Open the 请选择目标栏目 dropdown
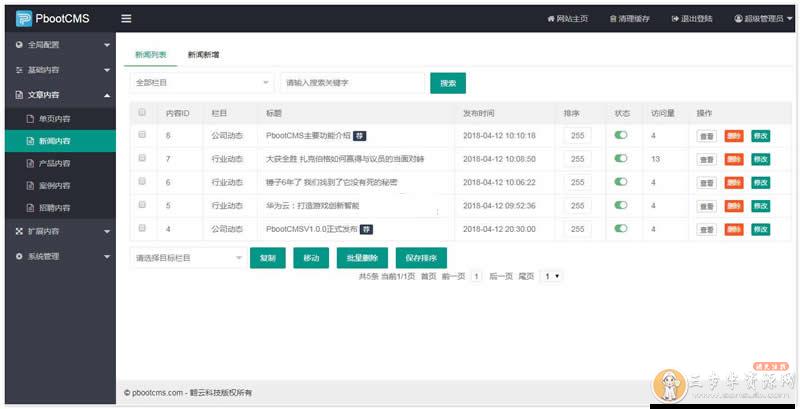The width and height of the screenshot is (800, 409). pyautogui.click(x=188, y=258)
